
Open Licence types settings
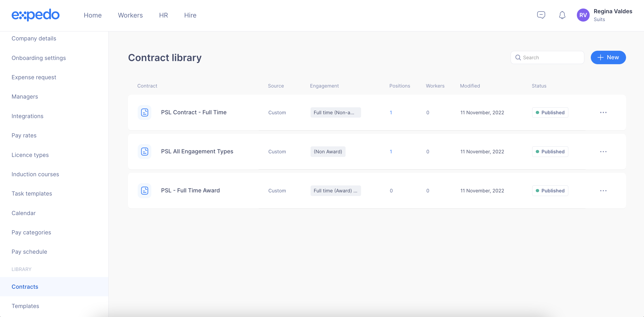(x=30, y=155)
